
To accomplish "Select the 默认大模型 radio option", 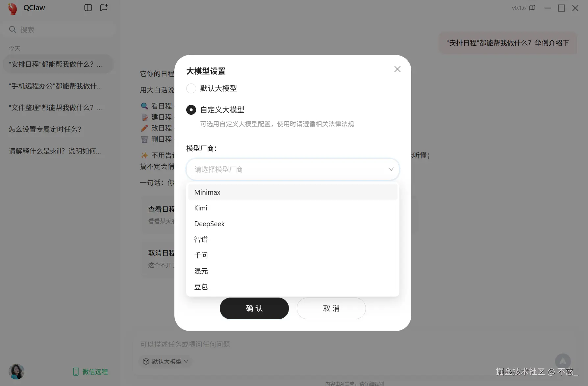I will (191, 88).
